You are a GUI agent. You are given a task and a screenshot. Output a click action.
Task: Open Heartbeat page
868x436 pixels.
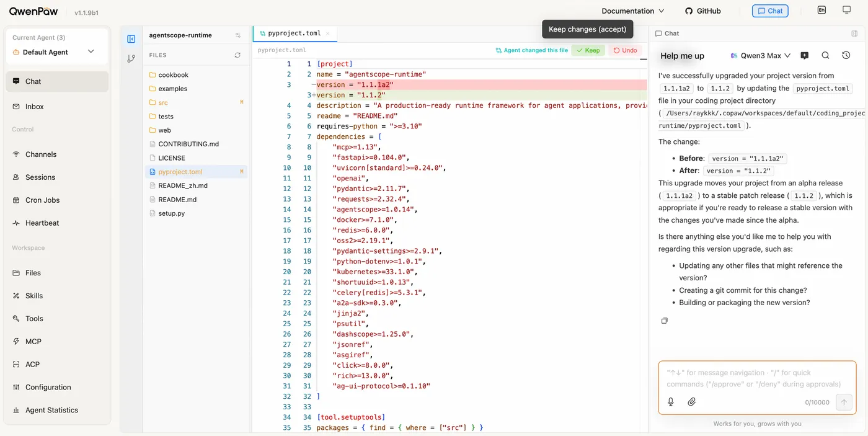click(57, 223)
